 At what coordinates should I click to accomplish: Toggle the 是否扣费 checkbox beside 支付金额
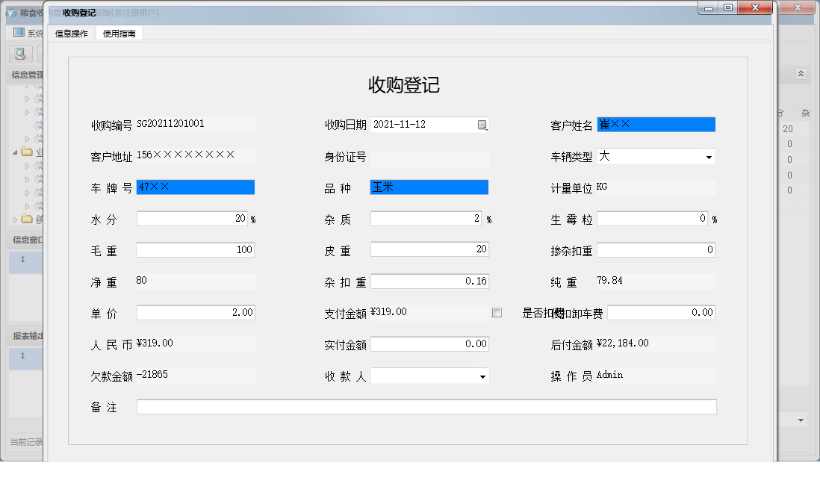click(x=497, y=312)
